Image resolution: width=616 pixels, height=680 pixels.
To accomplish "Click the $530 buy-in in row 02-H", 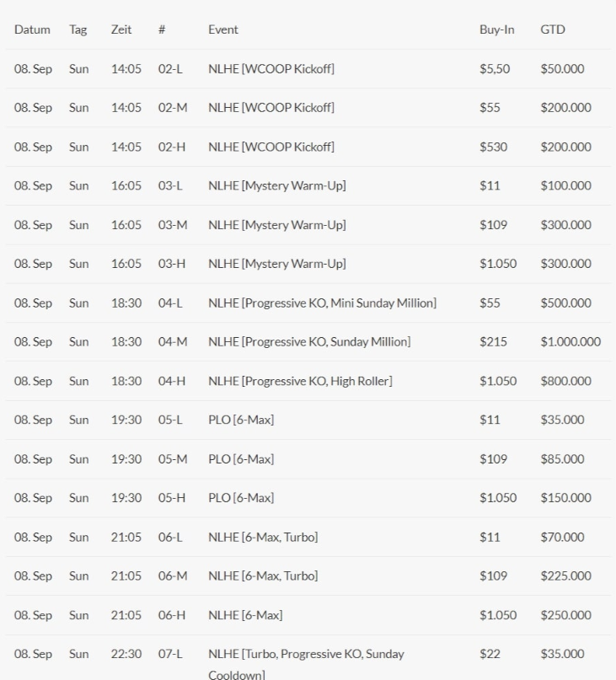I will (x=491, y=147).
